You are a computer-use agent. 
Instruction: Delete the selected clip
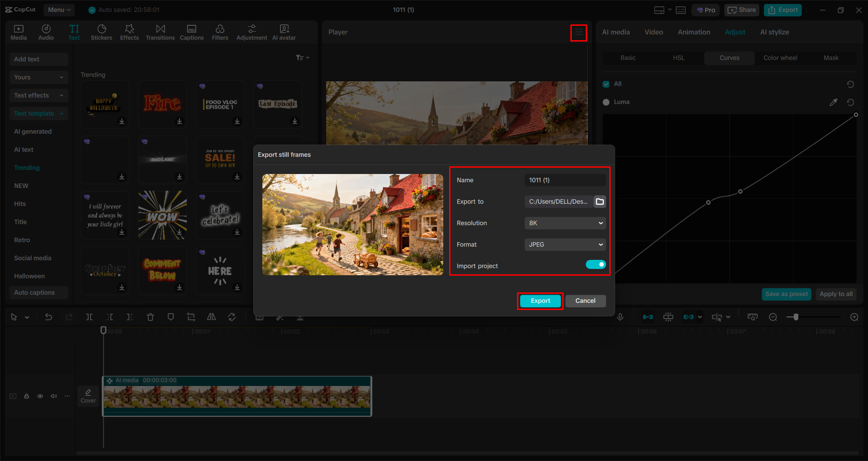[150, 317]
